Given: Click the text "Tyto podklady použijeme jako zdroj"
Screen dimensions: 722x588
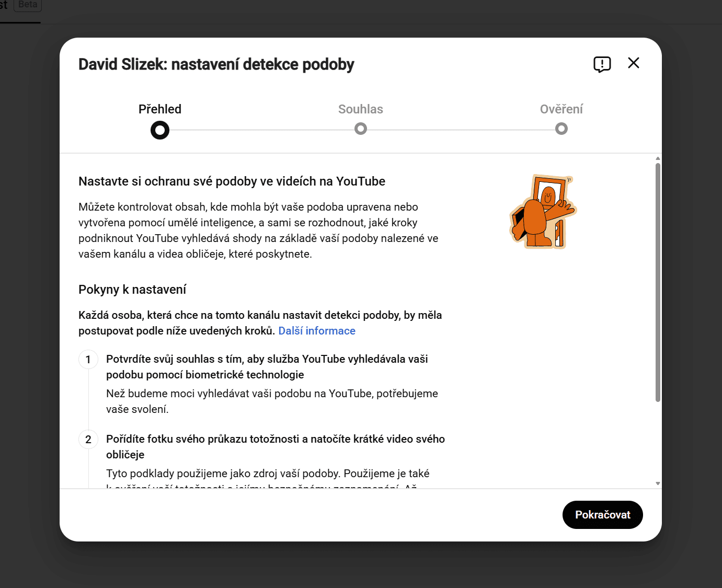Looking at the screenshot, I should coord(268,474).
